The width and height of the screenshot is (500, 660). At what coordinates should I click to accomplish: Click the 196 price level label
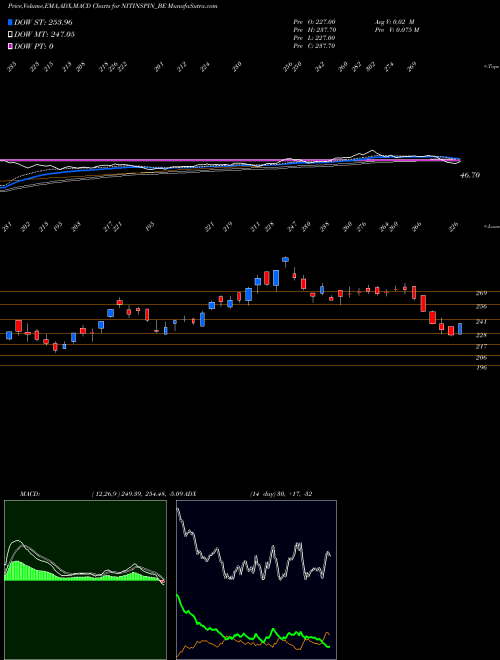pyautogui.click(x=481, y=367)
